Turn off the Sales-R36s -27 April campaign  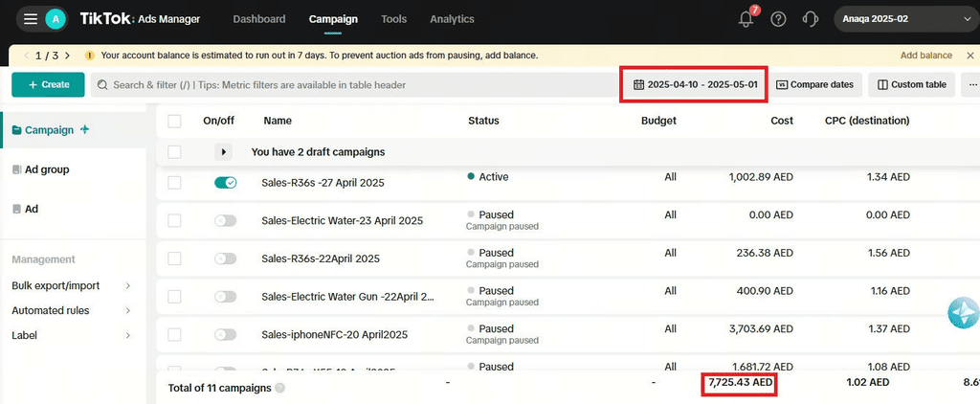tap(225, 183)
